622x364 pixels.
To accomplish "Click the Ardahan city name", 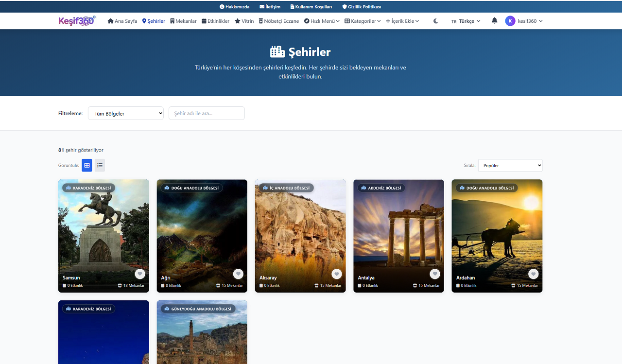I will pyautogui.click(x=466, y=278).
